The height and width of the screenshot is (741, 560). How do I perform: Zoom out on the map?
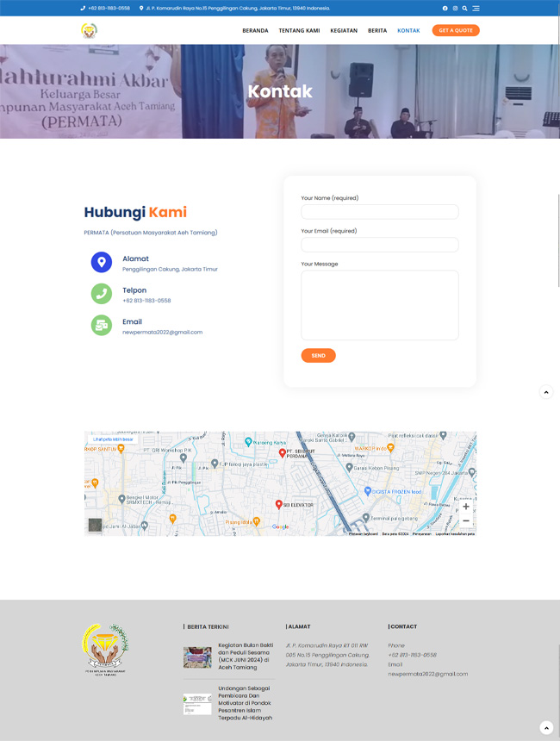tap(466, 521)
